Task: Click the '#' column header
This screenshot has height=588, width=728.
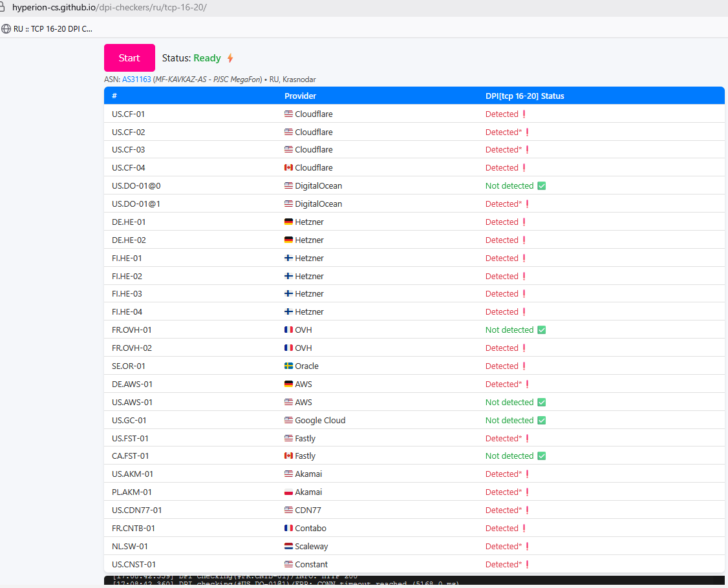Action: tap(114, 96)
